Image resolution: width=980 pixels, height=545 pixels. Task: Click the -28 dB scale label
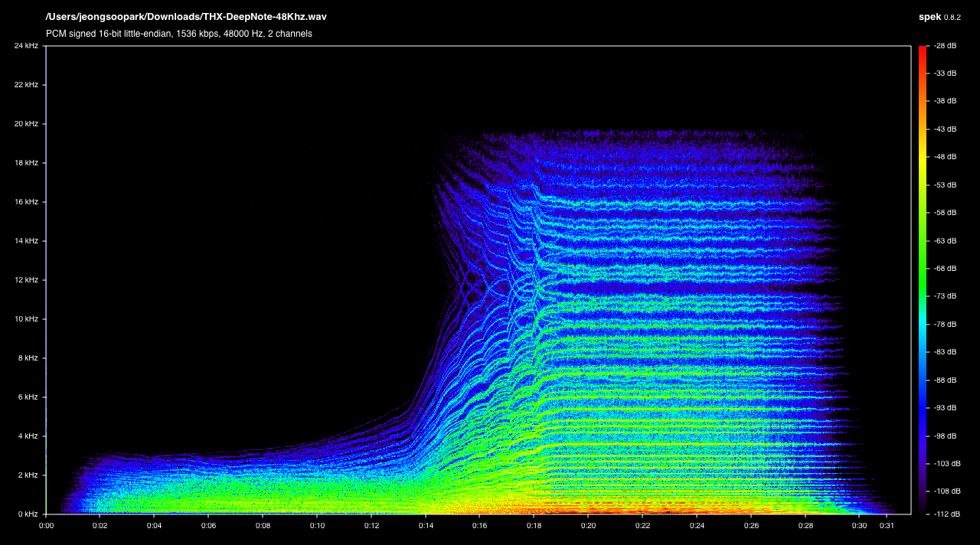pyautogui.click(x=946, y=46)
